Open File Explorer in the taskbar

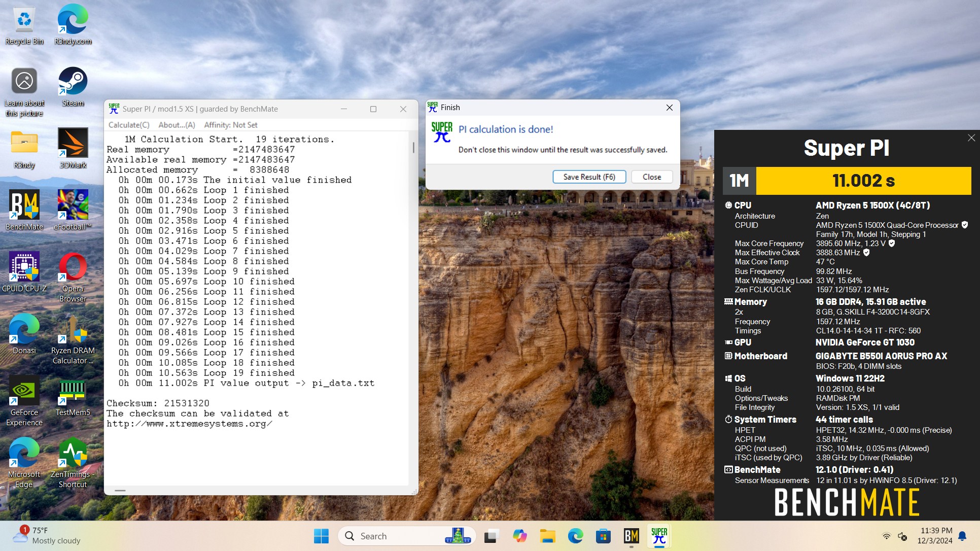click(547, 536)
